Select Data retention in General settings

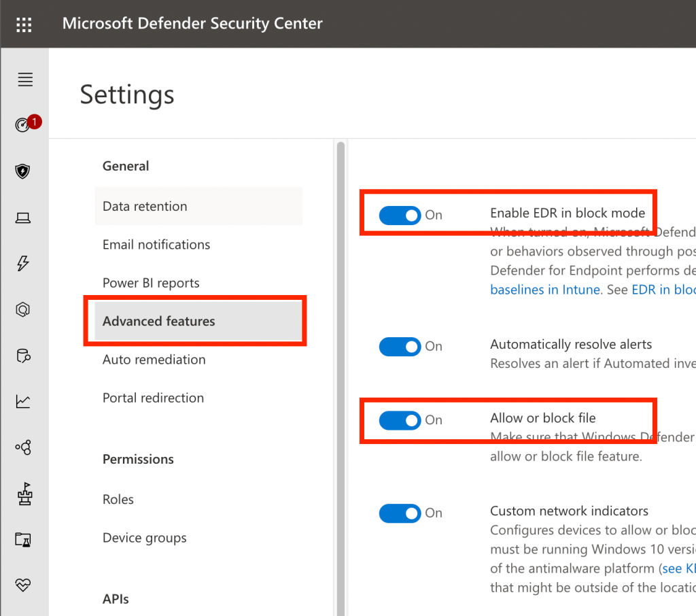pos(198,206)
